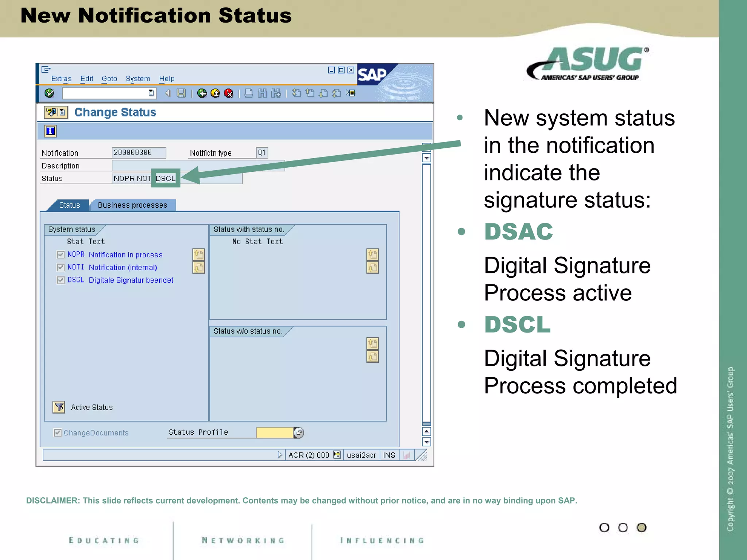Click the back triangle icon before Save
Screen dimensions: 747x560
click(167, 93)
